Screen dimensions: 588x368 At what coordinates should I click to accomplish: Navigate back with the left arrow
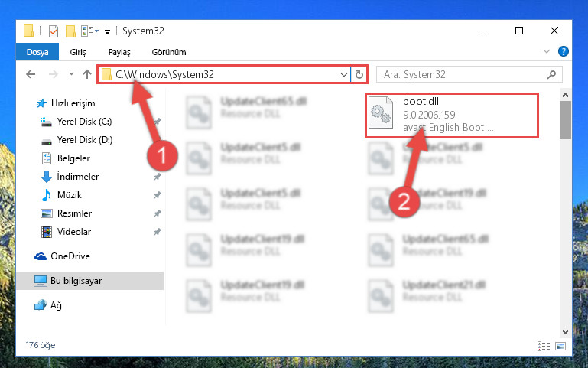(31, 74)
